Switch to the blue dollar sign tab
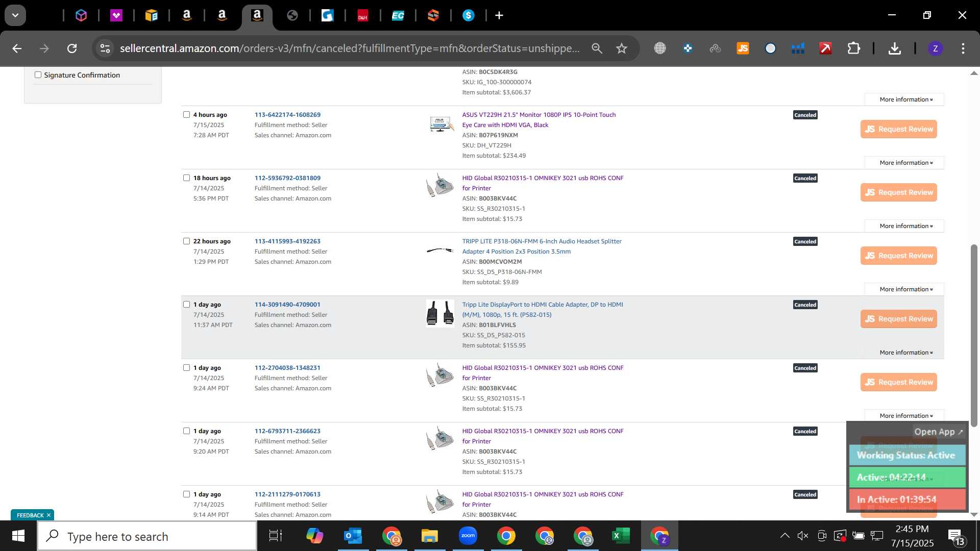 [469, 16]
